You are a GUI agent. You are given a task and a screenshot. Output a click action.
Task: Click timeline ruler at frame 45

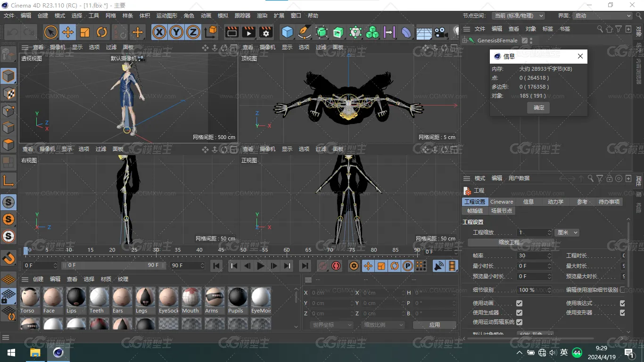[221, 250]
